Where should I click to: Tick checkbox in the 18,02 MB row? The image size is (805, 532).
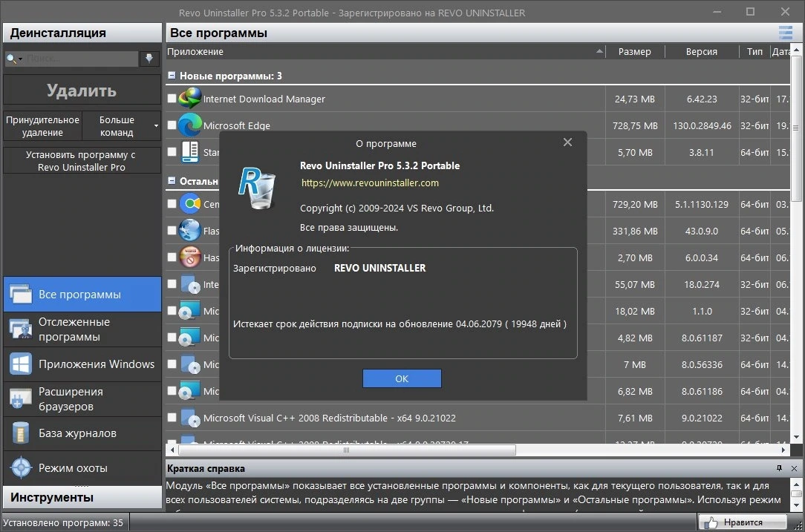pyautogui.click(x=172, y=310)
